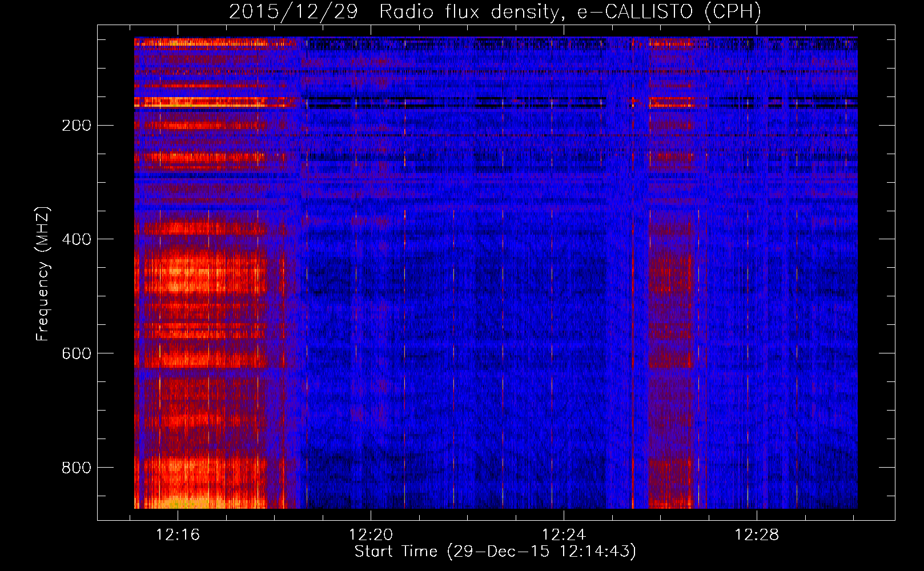Click the plot title "2015/12/29 Radio flux density, e-CALLISTO (CPH)"

pos(495,11)
